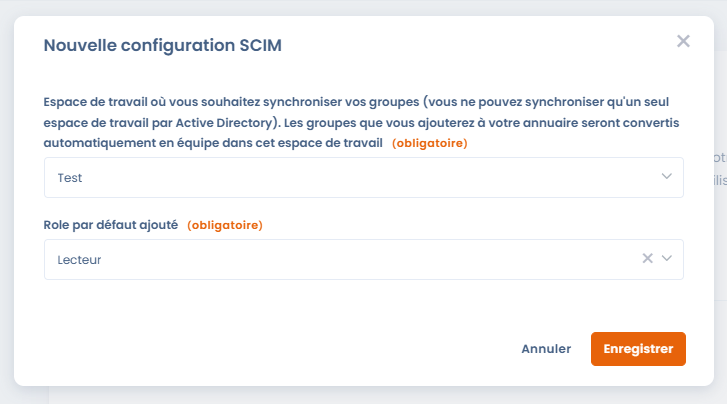Click the Role par défaut ajouté label
727x404 pixels.
(x=111, y=225)
